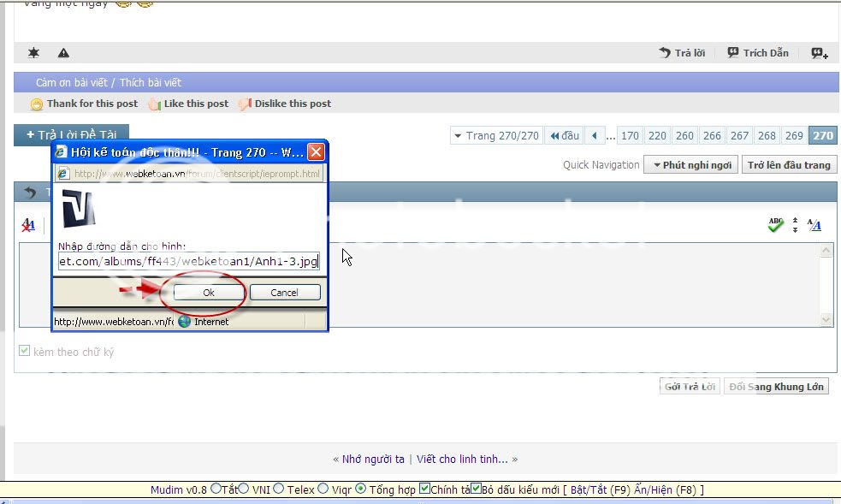Jump to the first page via Đầu
Screen dimensions: 841x504
point(564,135)
